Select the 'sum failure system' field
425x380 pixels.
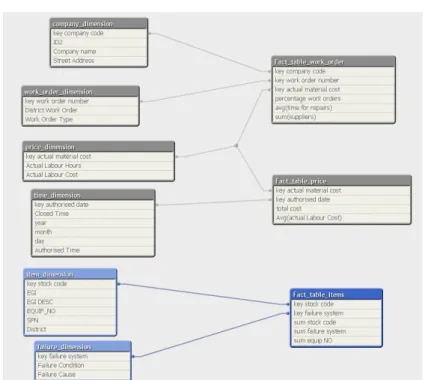[336, 331]
